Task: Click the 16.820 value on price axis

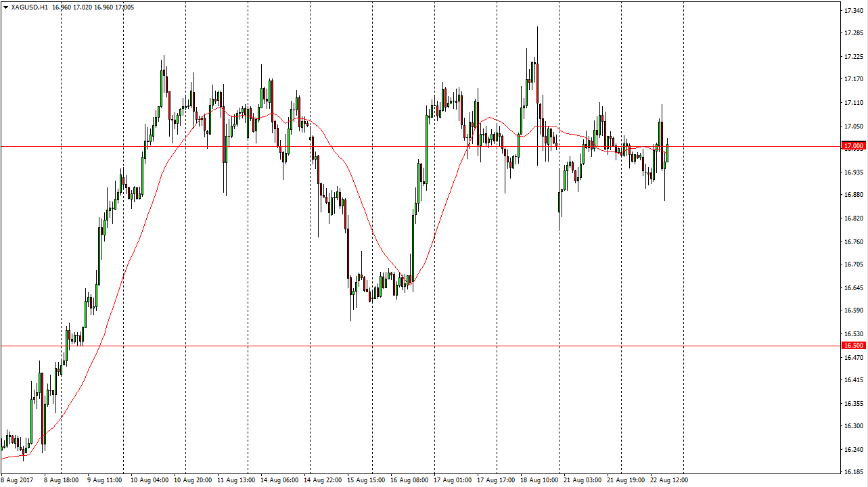Action: coord(853,218)
